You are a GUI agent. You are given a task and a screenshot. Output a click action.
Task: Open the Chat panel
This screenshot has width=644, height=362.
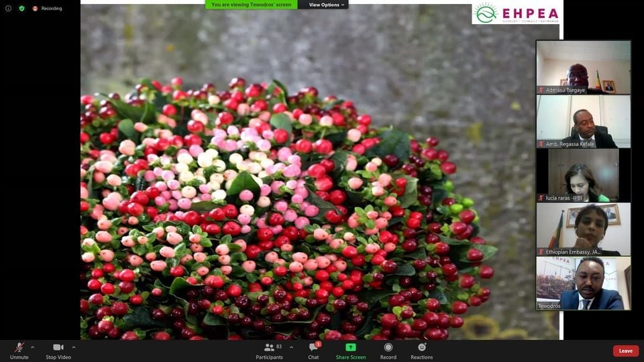tap(313, 349)
